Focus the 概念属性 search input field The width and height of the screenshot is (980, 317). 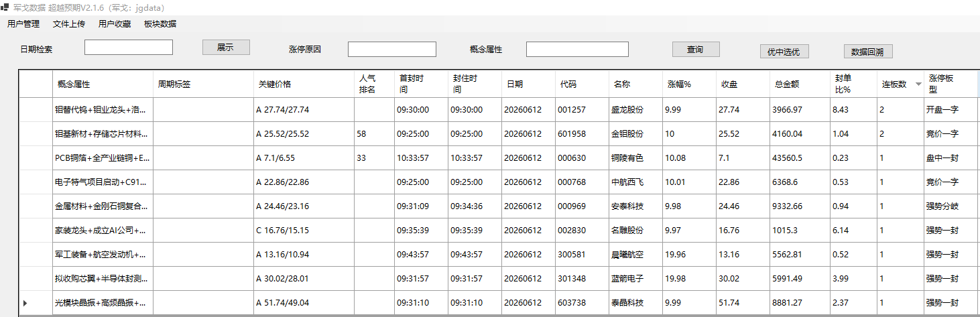pos(577,50)
